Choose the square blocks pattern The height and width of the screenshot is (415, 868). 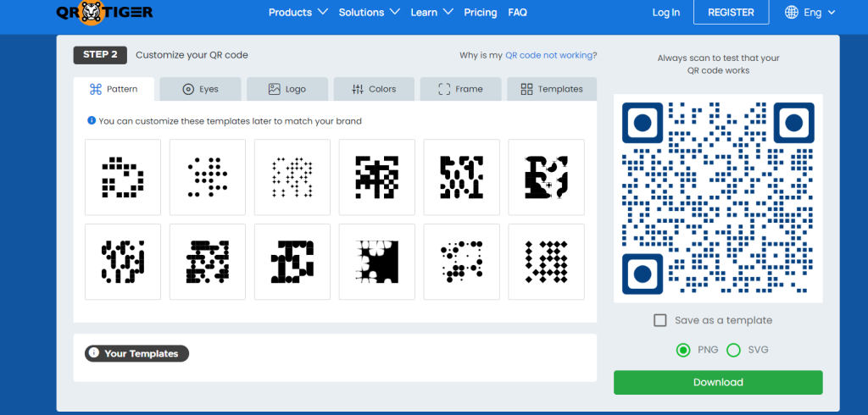click(x=123, y=177)
